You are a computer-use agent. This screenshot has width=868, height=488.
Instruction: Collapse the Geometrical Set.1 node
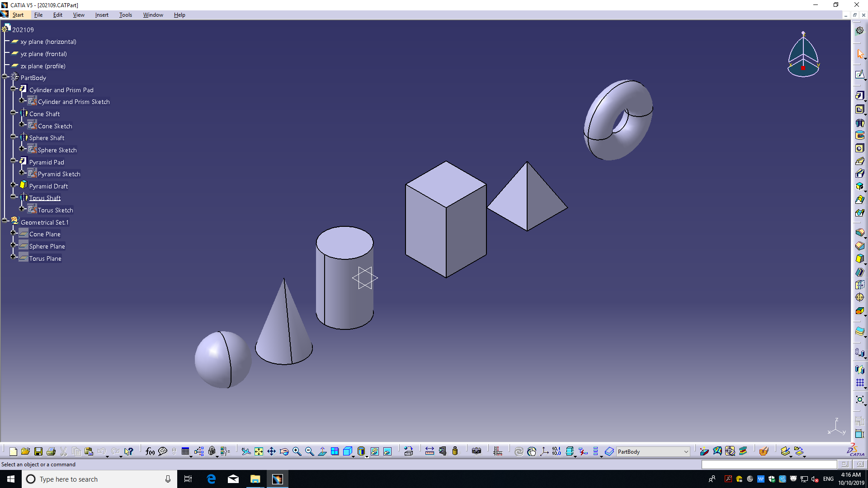(5, 221)
